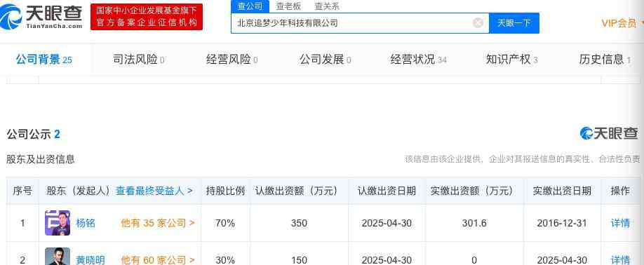Click the 70% shareholding cell
Viewport: 644px width, 265px height.
[225, 223]
